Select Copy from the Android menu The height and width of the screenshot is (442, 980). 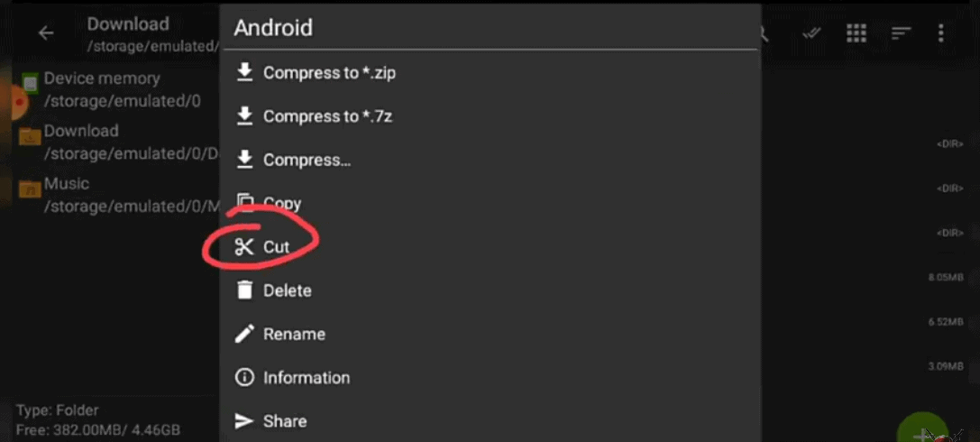pyautogui.click(x=490, y=204)
